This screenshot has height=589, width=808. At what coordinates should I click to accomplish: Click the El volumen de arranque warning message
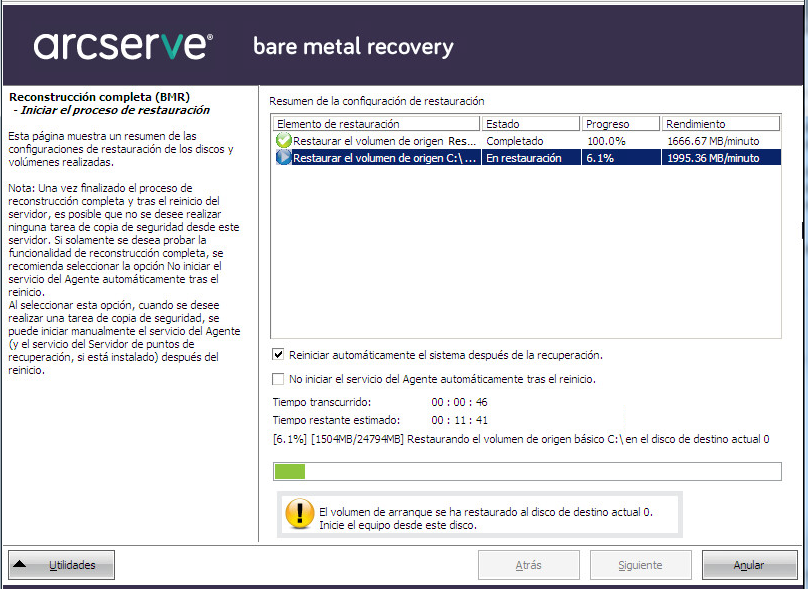point(486,518)
